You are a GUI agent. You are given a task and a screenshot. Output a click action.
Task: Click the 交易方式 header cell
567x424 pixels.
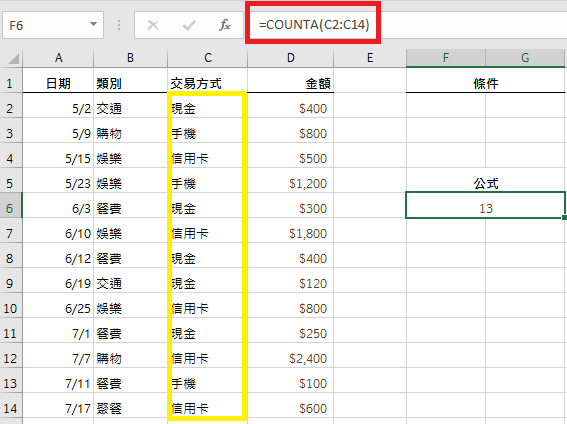[208, 83]
